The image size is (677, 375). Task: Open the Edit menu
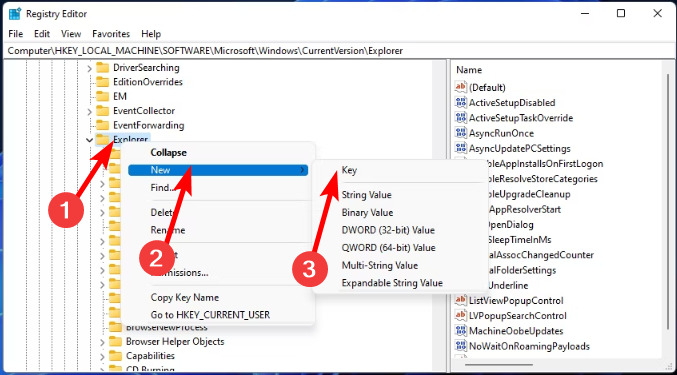[42, 34]
